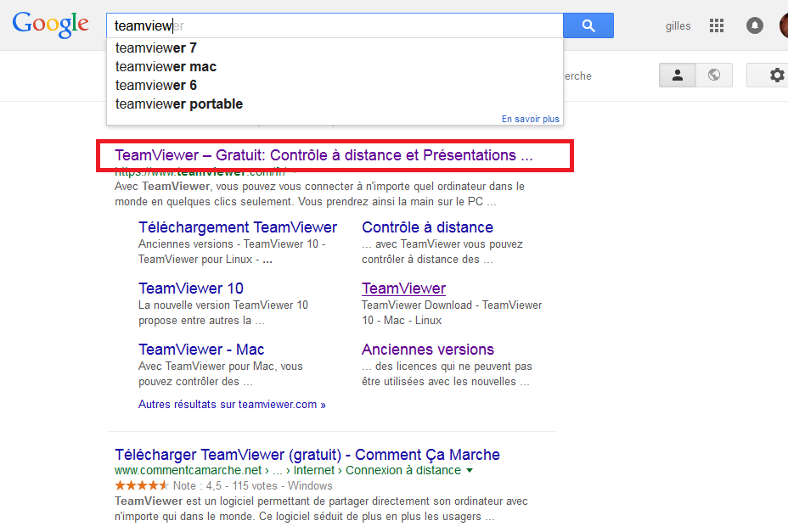The width and height of the screenshot is (788, 532).
Task: Expand the green arrow beside commentcamarche URL
Action: (x=470, y=471)
